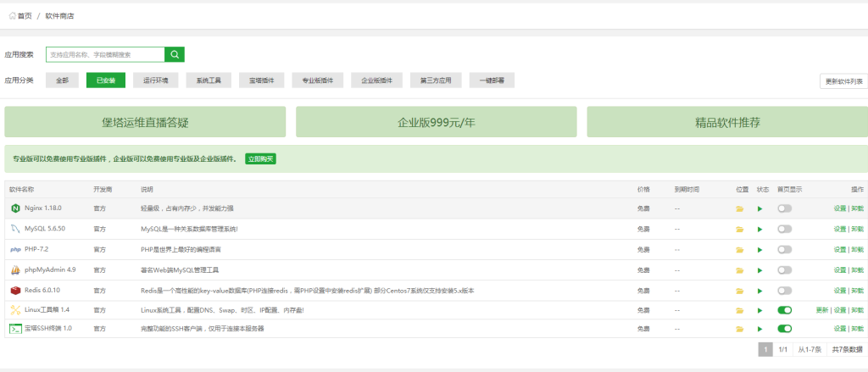Click the 软件名称 column header

21,189
